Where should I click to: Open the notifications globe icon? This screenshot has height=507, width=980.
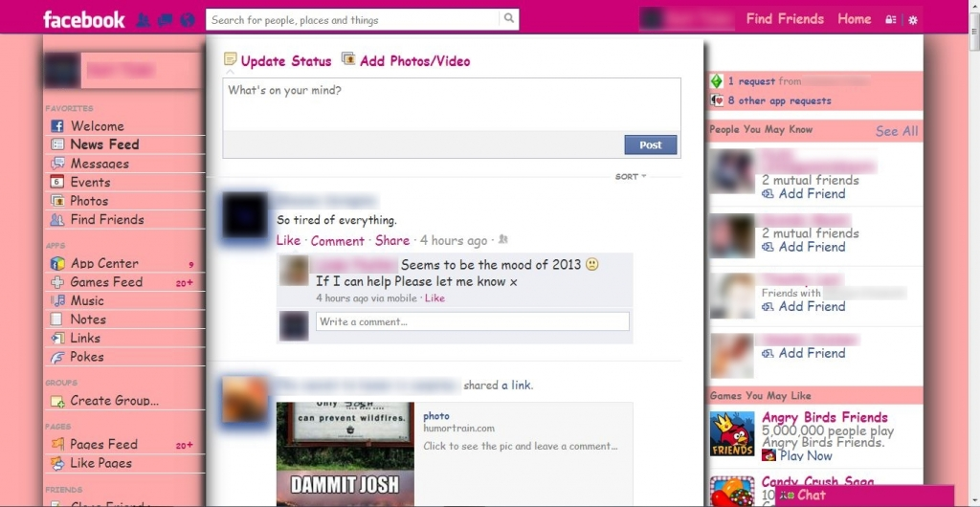[188, 20]
